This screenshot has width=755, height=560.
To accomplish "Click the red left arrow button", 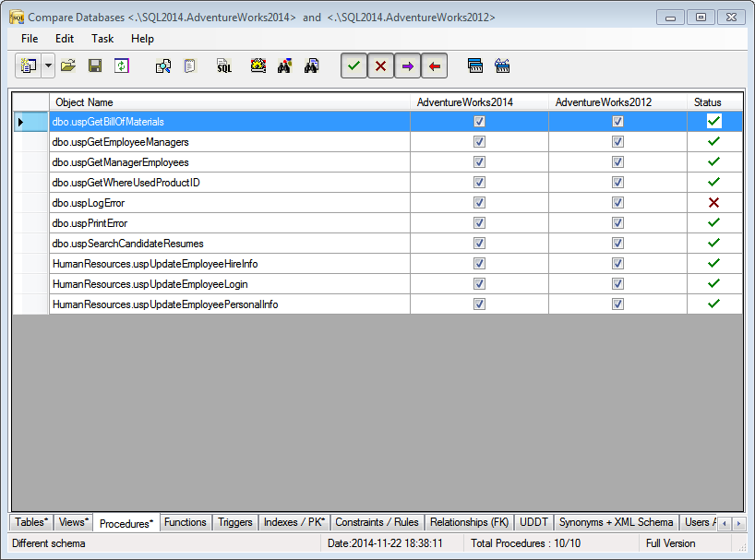I will (x=435, y=66).
